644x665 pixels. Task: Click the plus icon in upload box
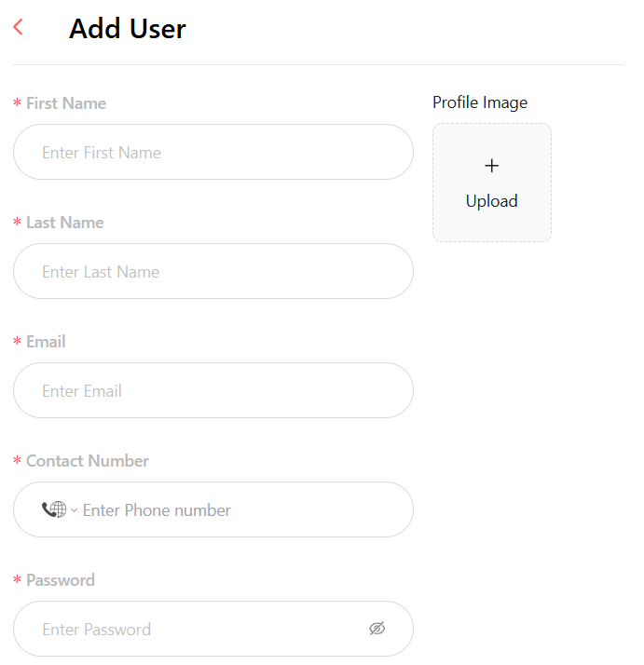491,166
